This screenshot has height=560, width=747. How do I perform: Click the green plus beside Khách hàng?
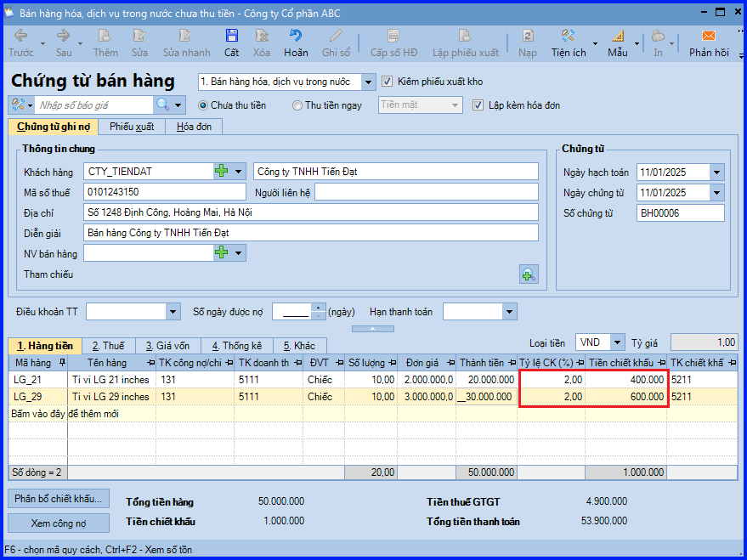tap(222, 171)
